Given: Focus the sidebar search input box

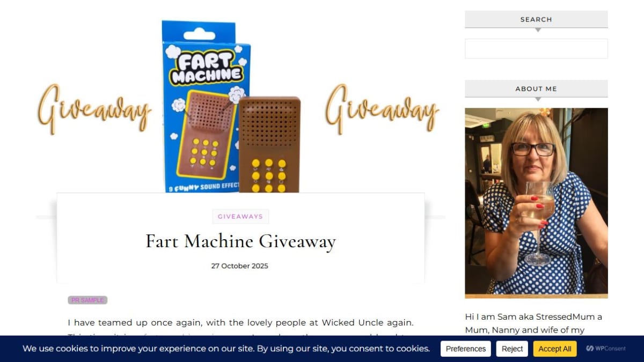Looking at the screenshot, I should click(536, 48).
